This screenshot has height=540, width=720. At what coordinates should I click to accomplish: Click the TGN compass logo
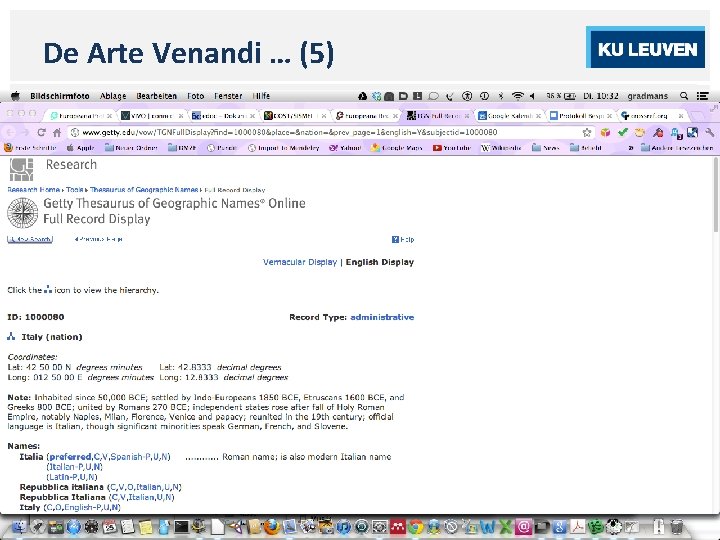tap(22, 213)
